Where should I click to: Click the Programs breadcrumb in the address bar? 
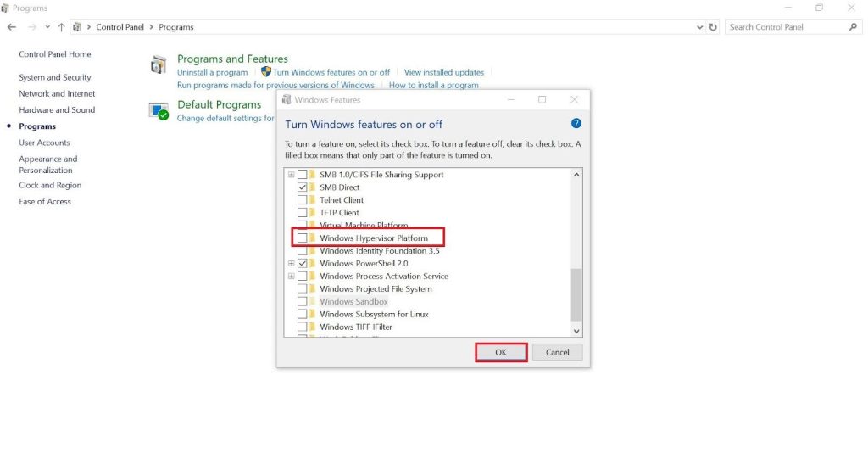tap(176, 26)
